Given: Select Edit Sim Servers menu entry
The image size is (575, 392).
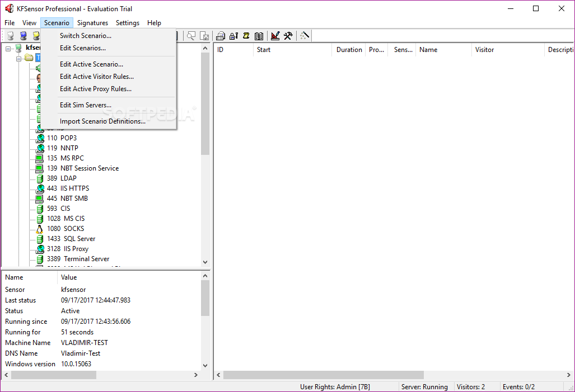Looking at the screenshot, I should tap(109, 105).
